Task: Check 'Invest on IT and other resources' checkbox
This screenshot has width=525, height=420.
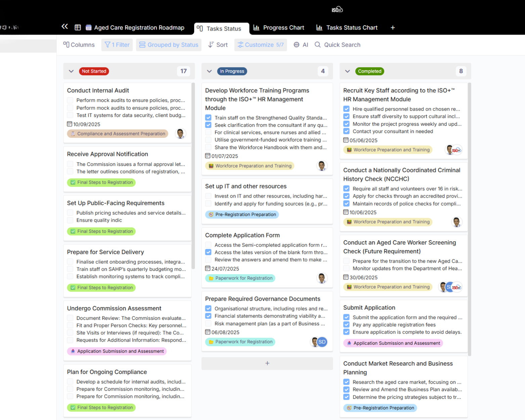Action: coord(208,196)
